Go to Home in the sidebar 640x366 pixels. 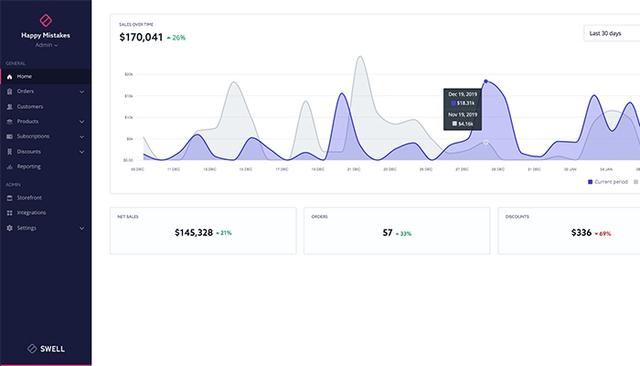click(x=46, y=76)
